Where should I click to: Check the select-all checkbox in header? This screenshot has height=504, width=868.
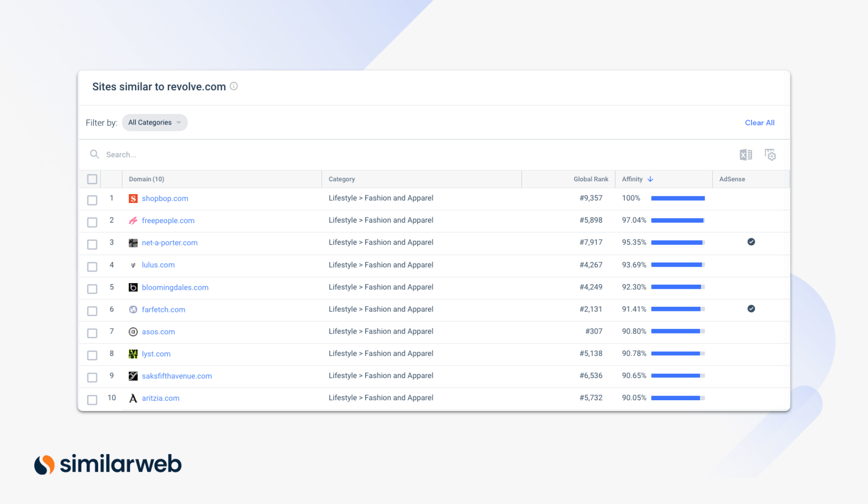click(x=92, y=179)
